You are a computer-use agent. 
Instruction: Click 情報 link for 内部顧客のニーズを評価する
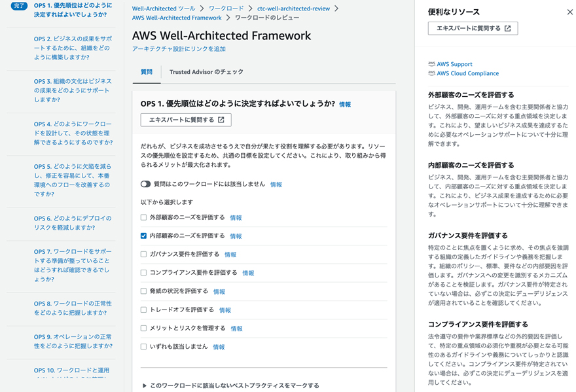click(x=236, y=236)
